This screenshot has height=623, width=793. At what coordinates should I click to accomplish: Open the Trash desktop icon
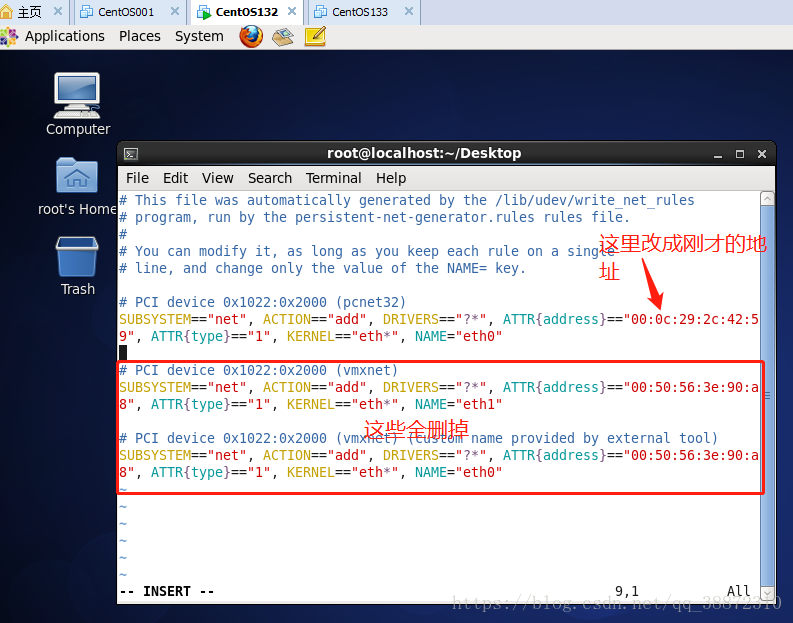[x=77, y=266]
